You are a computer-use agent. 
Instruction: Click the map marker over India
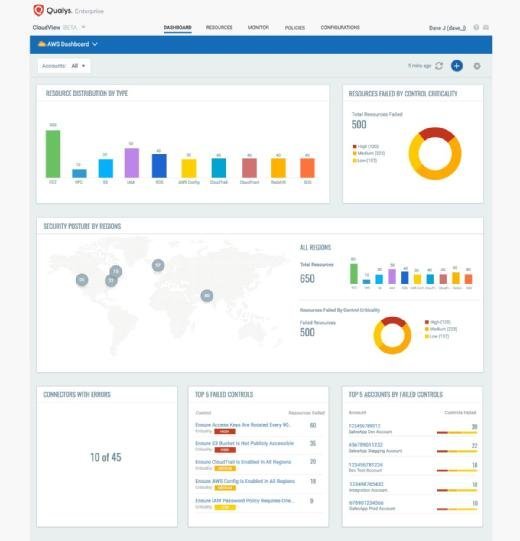pos(207,295)
